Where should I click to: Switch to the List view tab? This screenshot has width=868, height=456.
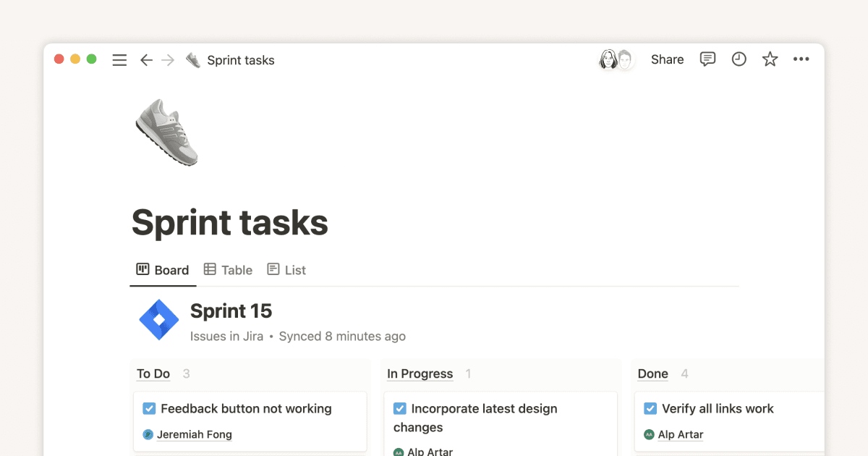(286, 270)
